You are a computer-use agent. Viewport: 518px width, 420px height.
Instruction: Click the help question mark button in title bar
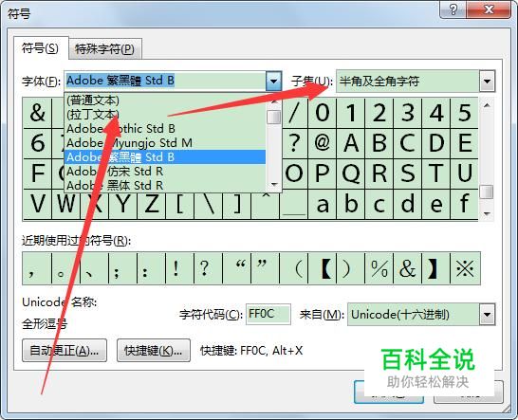coord(453,9)
